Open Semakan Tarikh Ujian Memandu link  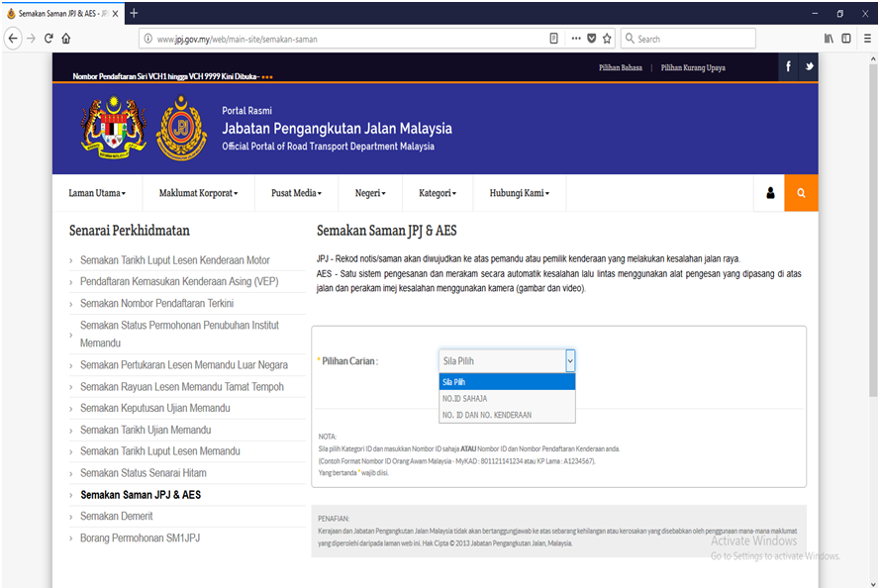coord(146,431)
